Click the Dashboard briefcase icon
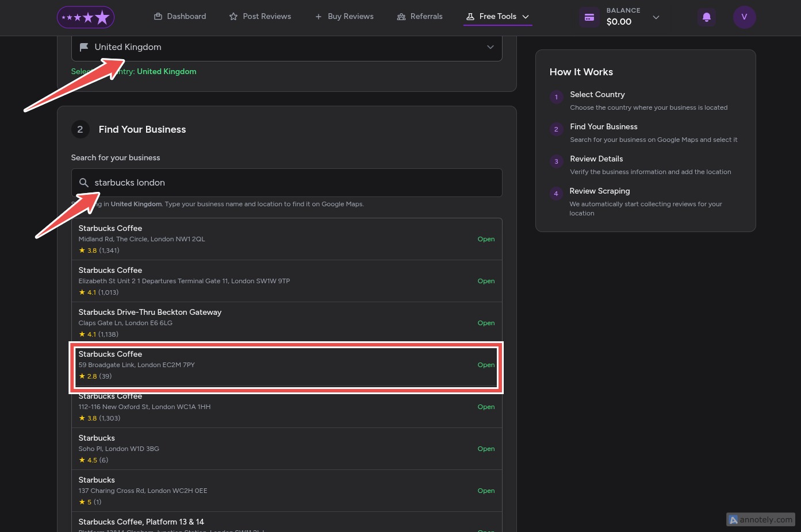The width and height of the screenshot is (801, 532). 158,17
